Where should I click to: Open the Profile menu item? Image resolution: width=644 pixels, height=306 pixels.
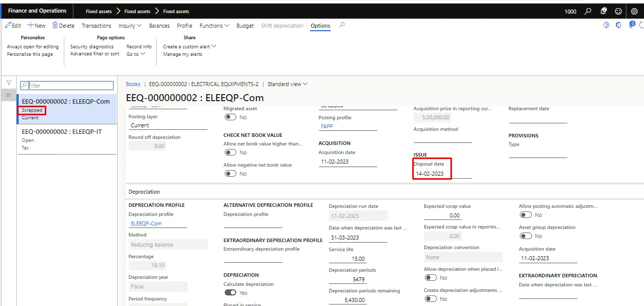tap(185, 26)
